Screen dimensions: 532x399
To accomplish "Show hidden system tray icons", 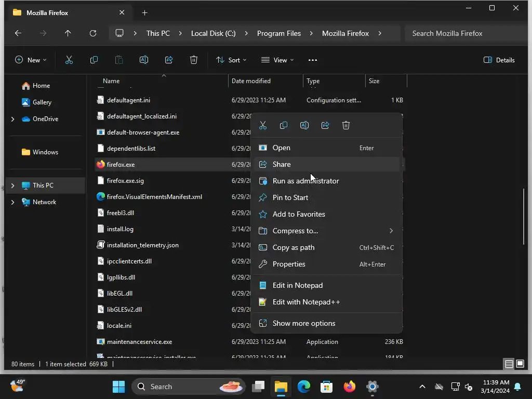I will click(x=422, y=387).
